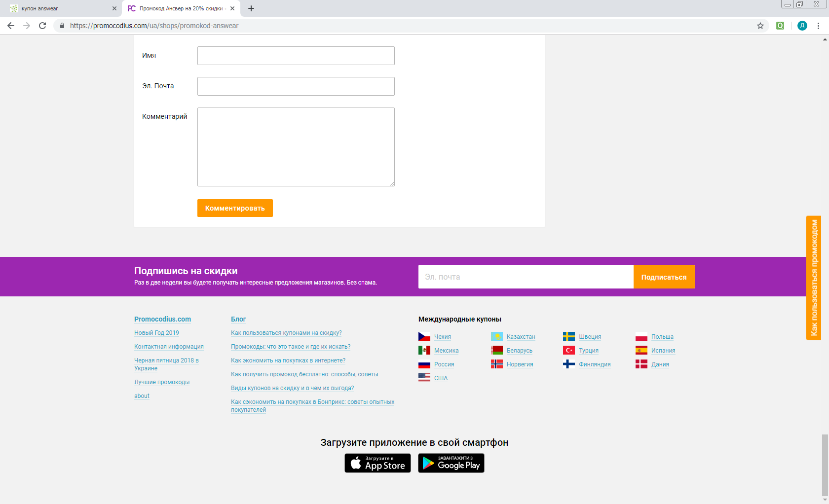The image size is (829, 504).
Task: Open the Польша coupons link
Action: pos(662,337)
